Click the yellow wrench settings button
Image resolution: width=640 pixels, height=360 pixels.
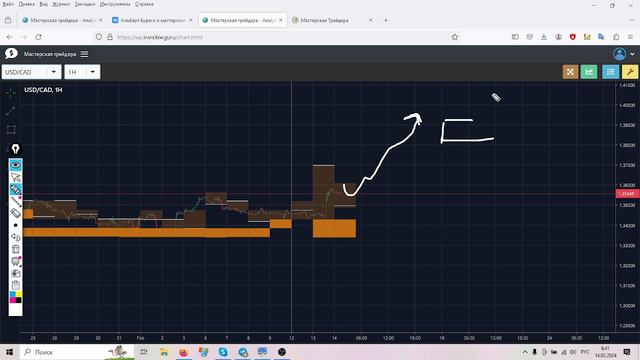tap(630, 72)
